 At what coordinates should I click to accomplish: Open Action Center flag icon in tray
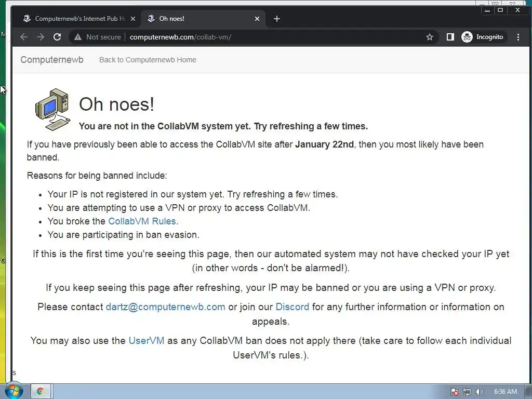click(454, 392)
